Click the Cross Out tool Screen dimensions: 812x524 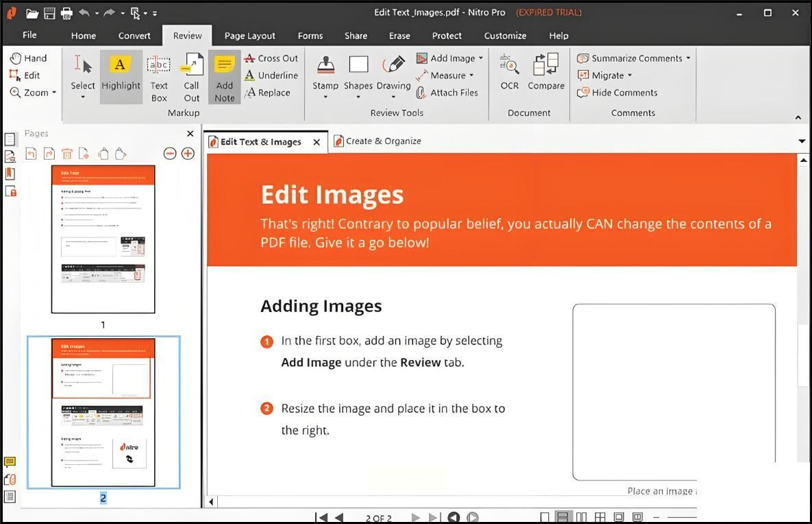[x=271, y=58]
